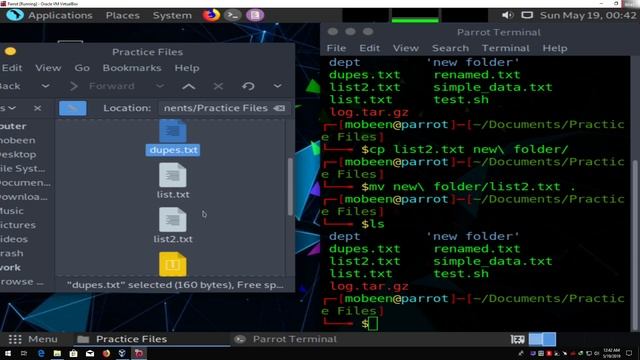This screenshot has height=360, width=640.
Task: Open the terminal Edit menu
Action: point(369,48)
